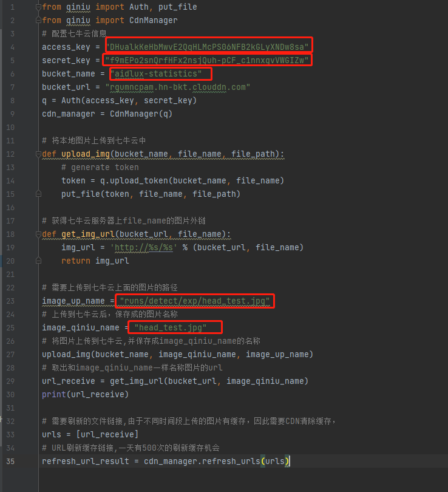Click the secret_key string value on line 5
This screenshot has height=492, width=448.
[x=207, y=60]
